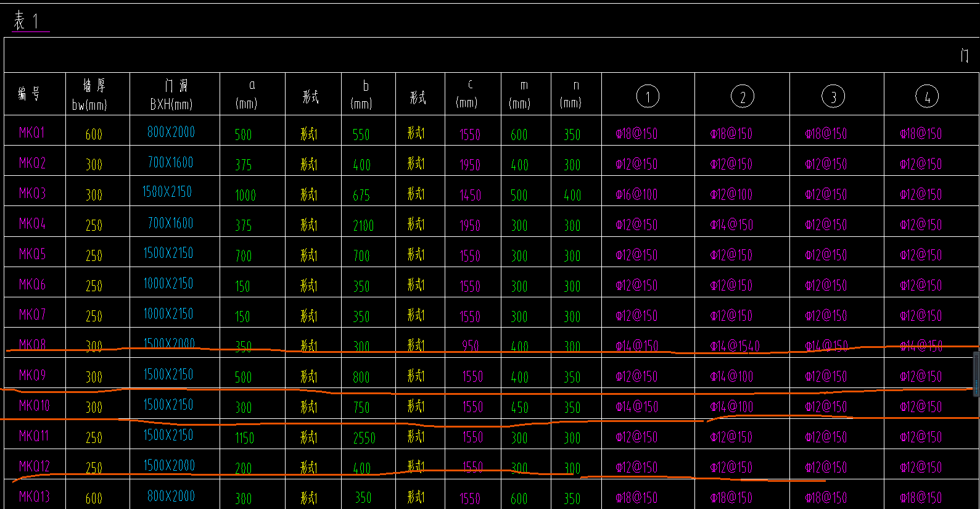The height and width of the screenshot is (509, 980).
Task: Click the b (mm) column header
Action: 361,94
